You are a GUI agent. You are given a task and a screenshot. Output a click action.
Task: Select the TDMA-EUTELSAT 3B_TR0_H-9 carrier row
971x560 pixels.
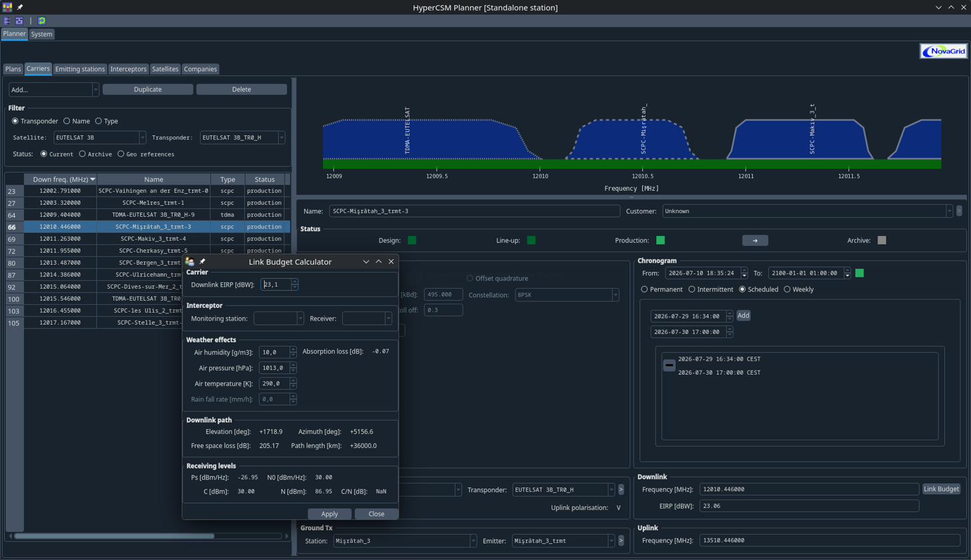pyautogui.click(x=147, y=215)
